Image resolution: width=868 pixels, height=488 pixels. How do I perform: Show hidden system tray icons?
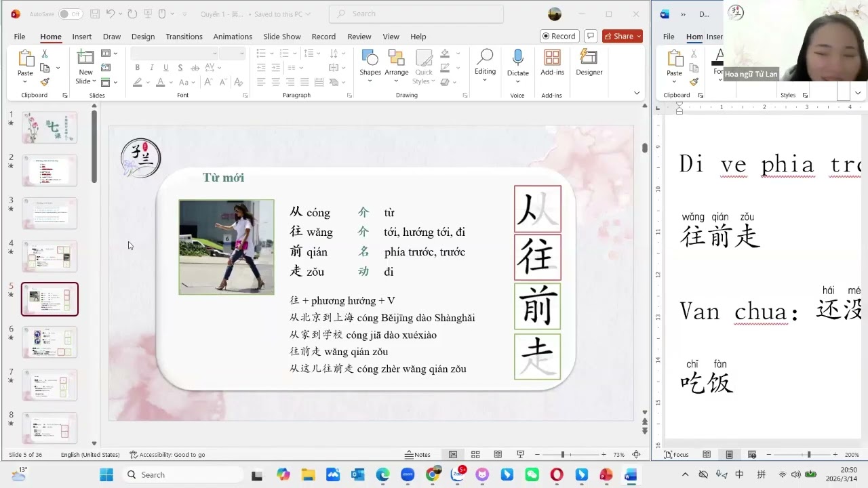(685, 474)
